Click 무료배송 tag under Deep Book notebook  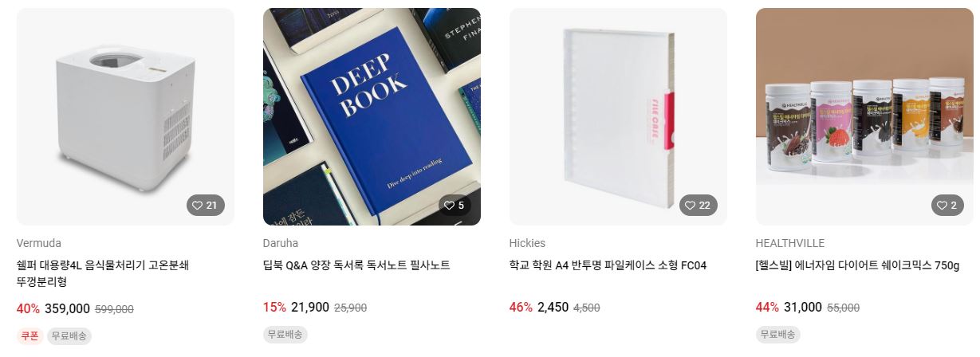click(285, 334)
